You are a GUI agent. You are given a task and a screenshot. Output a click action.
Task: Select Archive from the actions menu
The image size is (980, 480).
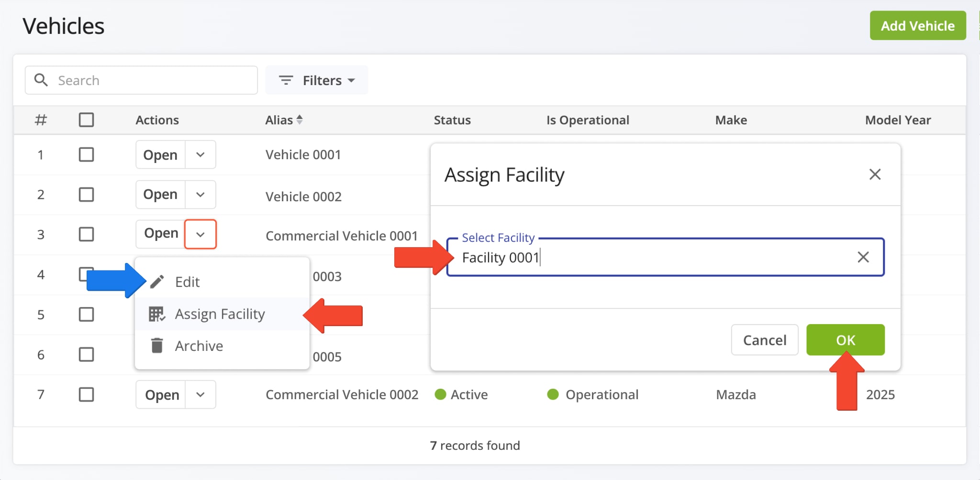199,346
